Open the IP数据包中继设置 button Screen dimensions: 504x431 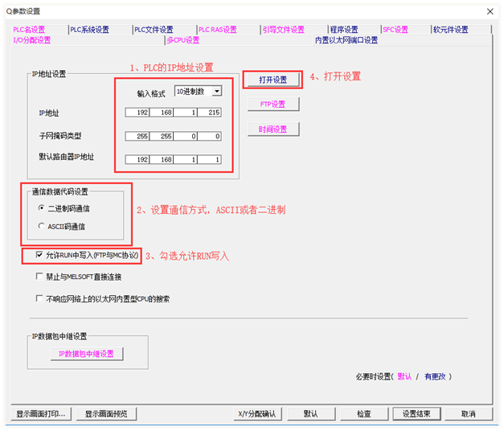tap(87, 354)
